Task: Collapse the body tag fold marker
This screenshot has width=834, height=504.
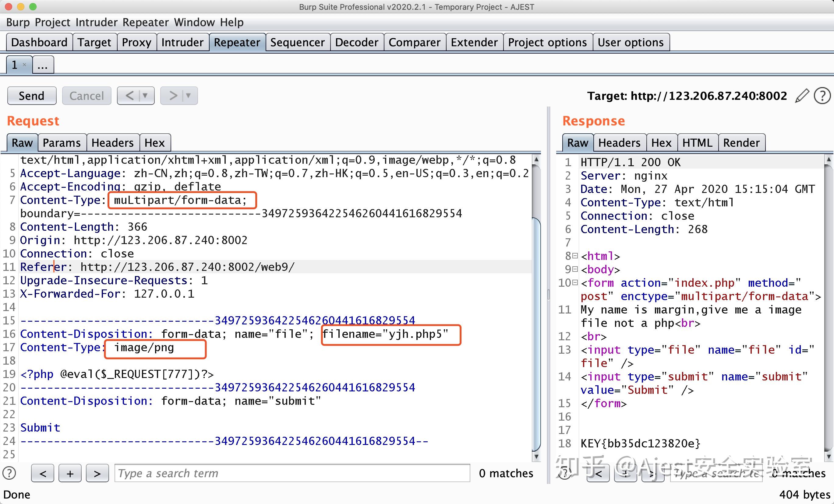Action: coord(574,269)
